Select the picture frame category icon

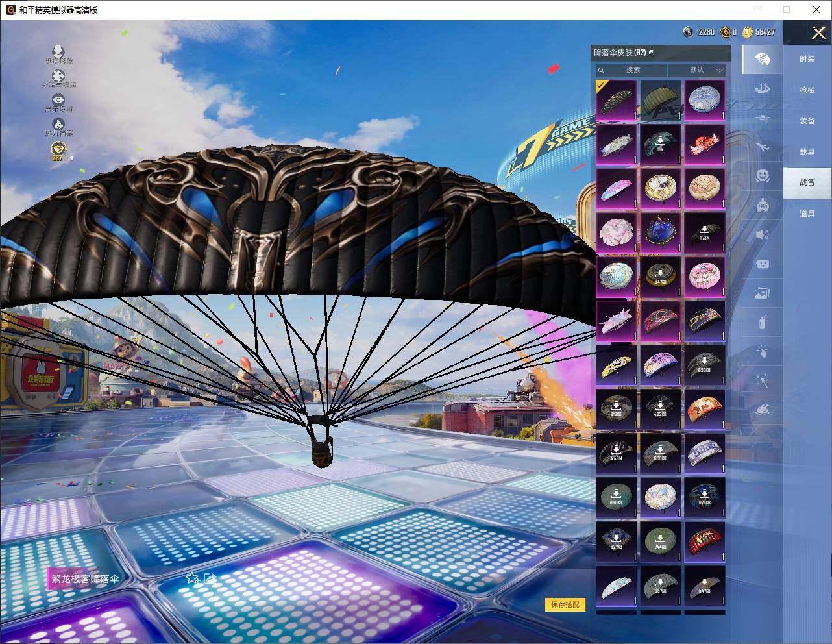[x=762, y=293]
